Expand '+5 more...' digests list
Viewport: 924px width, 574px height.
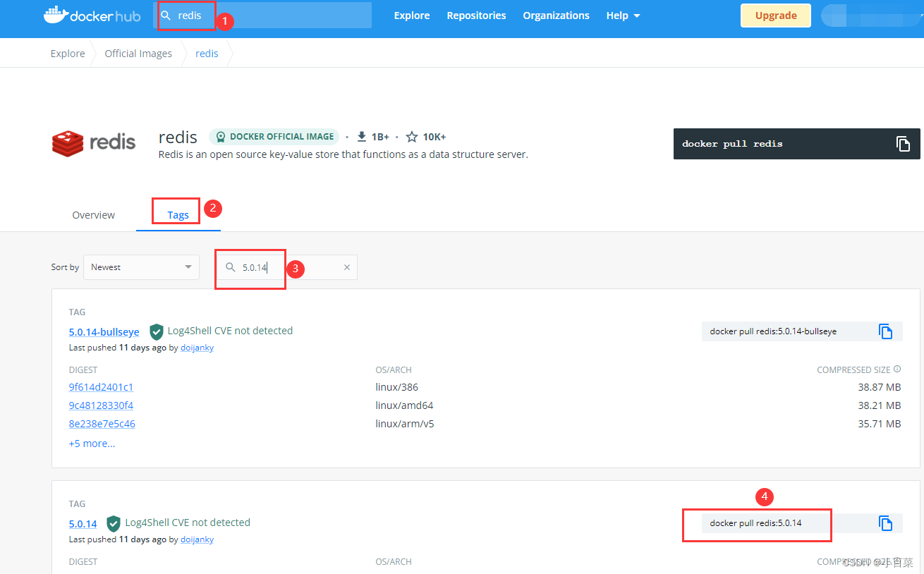(92, 444)
